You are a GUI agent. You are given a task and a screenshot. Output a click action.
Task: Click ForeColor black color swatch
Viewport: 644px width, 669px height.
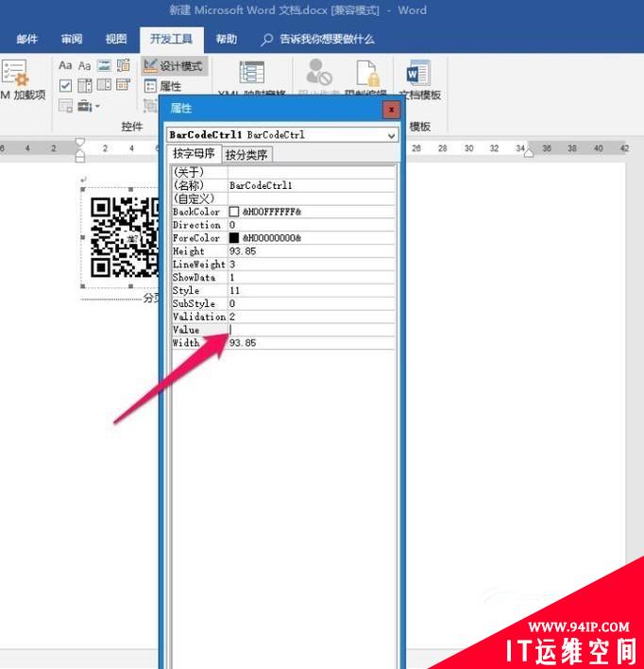click(234, 238)
